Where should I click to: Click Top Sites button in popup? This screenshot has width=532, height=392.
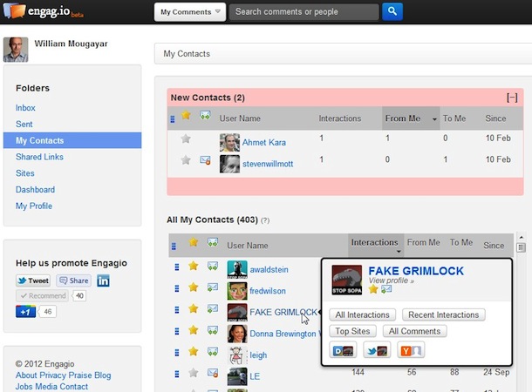pyautogui.click(x=352, y=331)
